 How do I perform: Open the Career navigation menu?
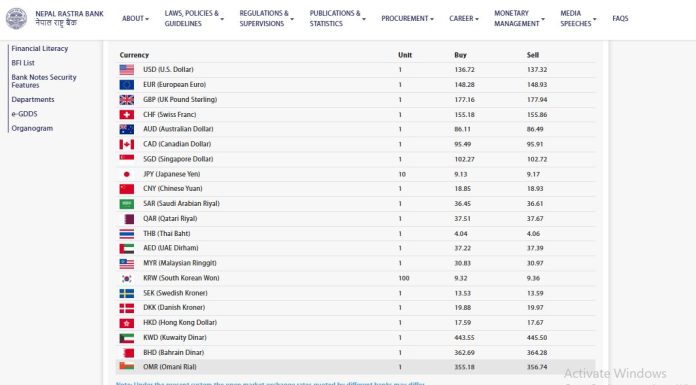point(464,19)
